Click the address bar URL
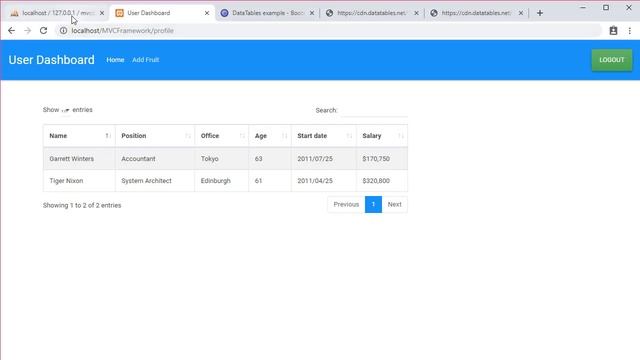 pos(122,31)
